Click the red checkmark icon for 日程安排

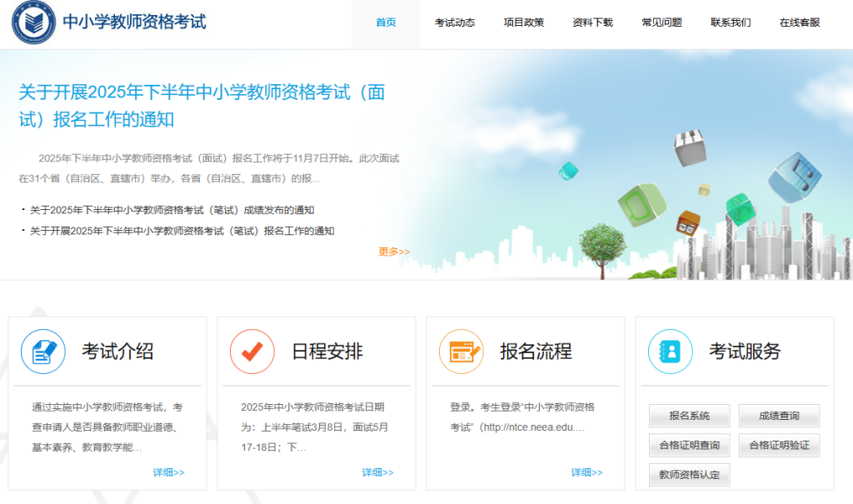point(251,352)
